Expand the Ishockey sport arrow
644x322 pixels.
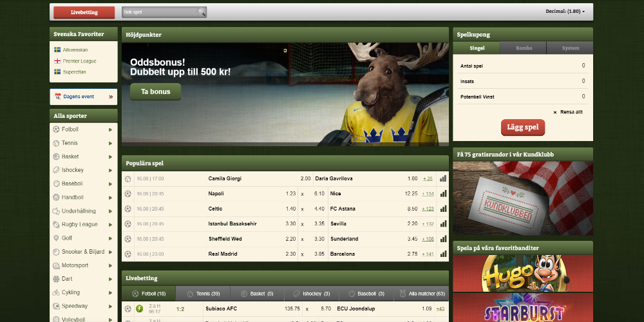click(x=111, y=170)
